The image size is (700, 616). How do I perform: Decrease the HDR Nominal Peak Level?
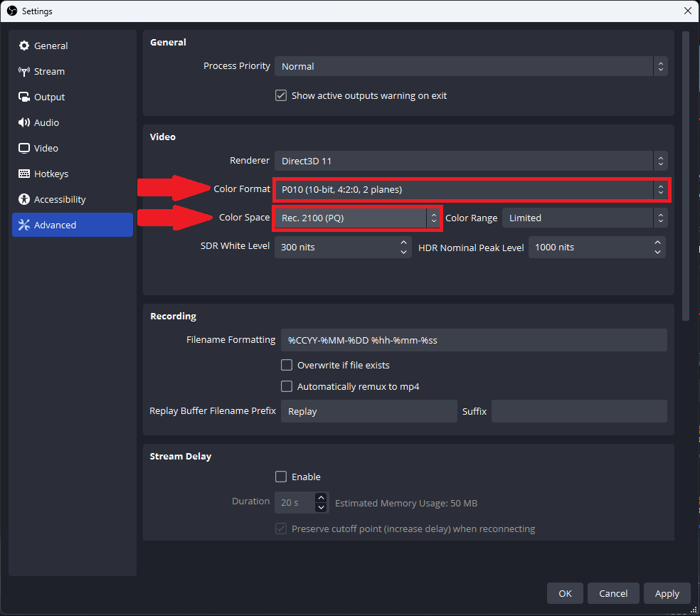coord(657,253)
